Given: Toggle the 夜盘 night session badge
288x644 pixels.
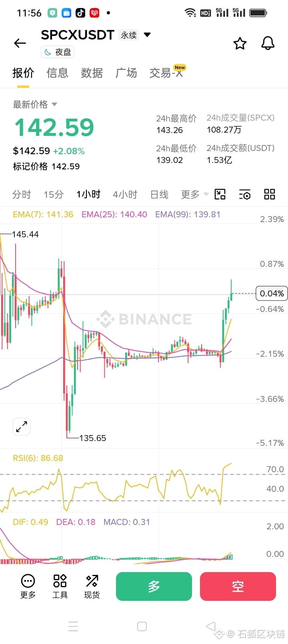Looking at the screenshot, I should [58, 52].
